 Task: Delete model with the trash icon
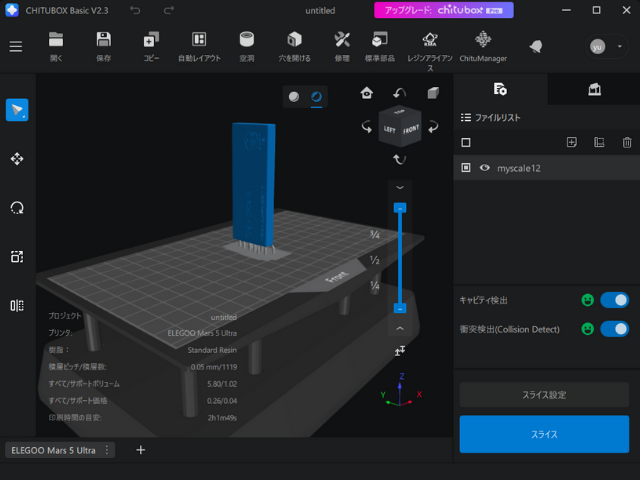pyautogui.click(x=627, y=143)
